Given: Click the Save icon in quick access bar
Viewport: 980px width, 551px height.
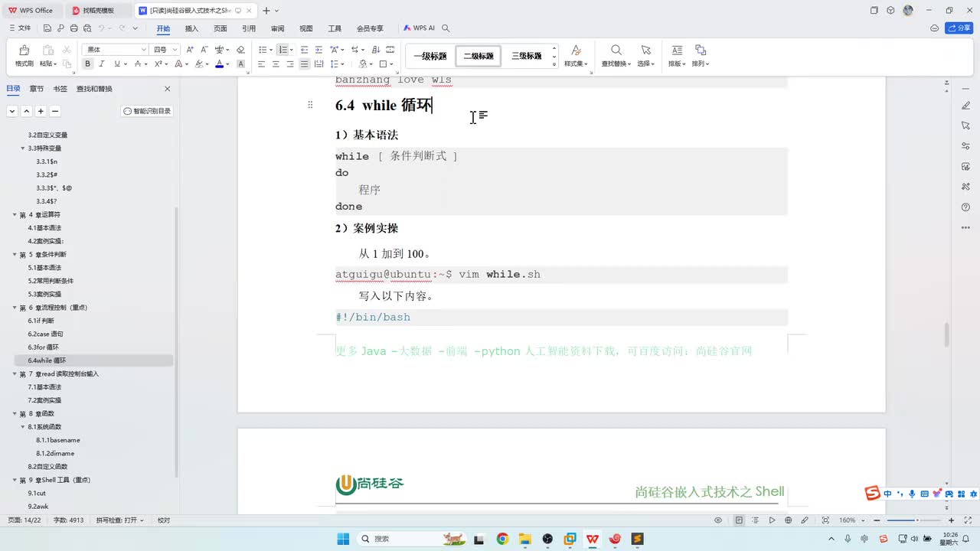Looking at the screenshot, I should [x=47, y=28].
